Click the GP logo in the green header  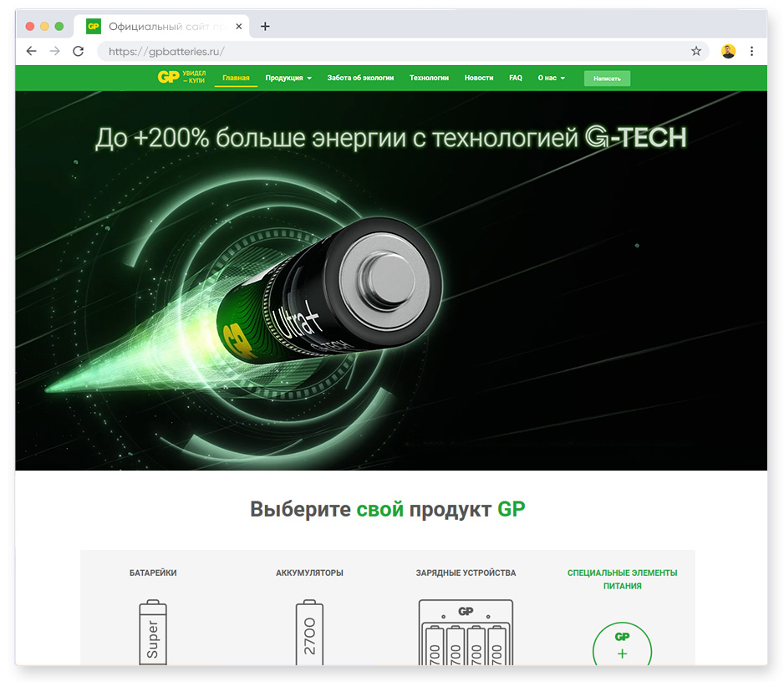point(181,77)
